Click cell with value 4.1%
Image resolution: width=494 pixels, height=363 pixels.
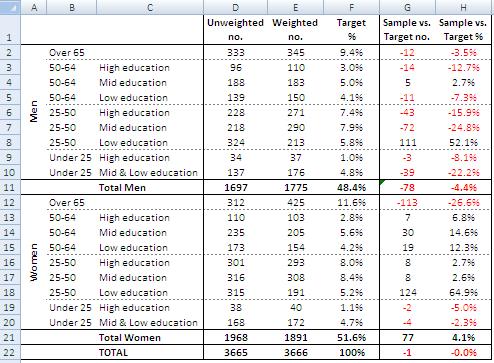coord(463,337)
